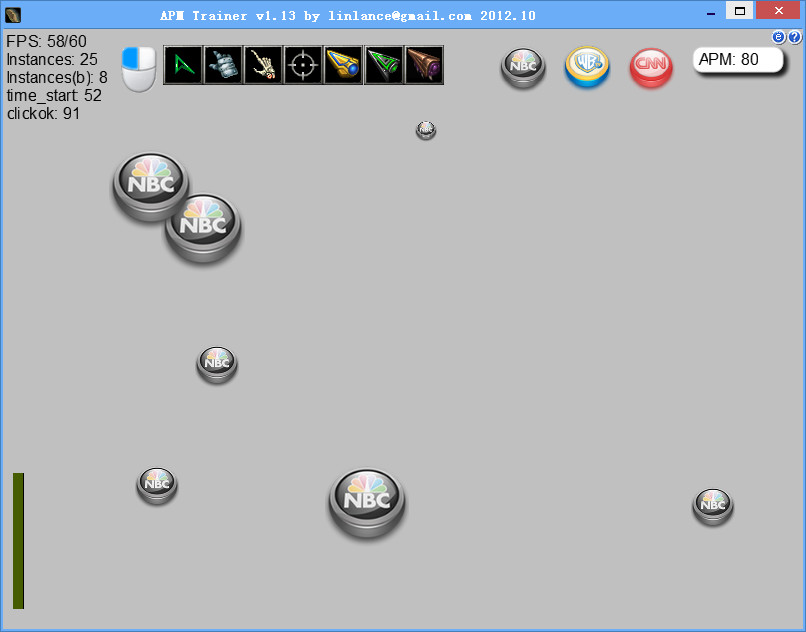Click the 'Instances: 25' readout

[x=52, y=59]
